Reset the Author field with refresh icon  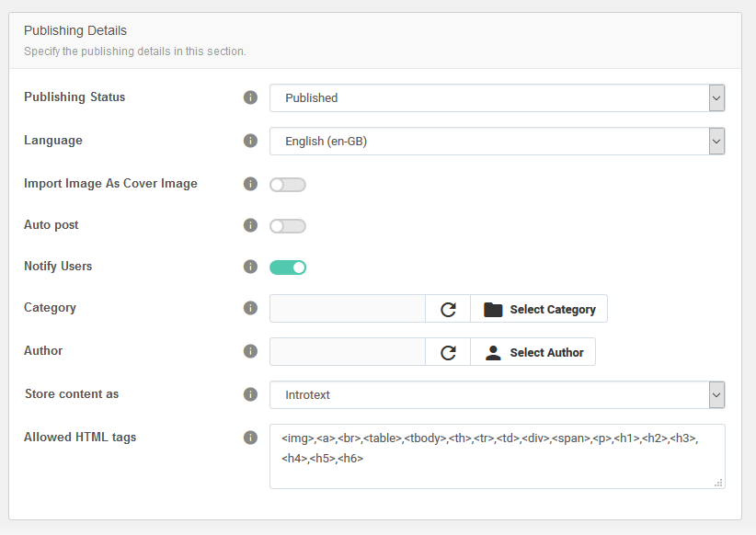[448, 352]
